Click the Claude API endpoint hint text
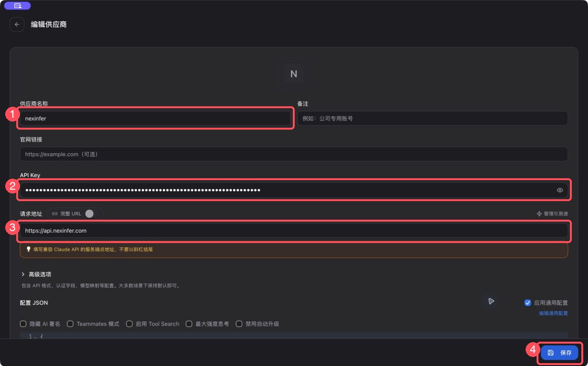The width and height of the screenshot is (588, 366). click(93, 249)
